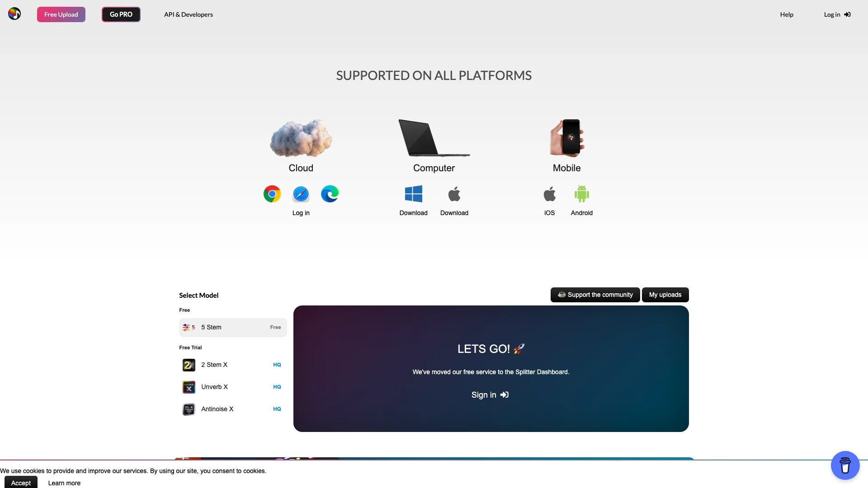Click the 2 Stem X HQ model icon
868x488 pixels.
coord(189,365)
